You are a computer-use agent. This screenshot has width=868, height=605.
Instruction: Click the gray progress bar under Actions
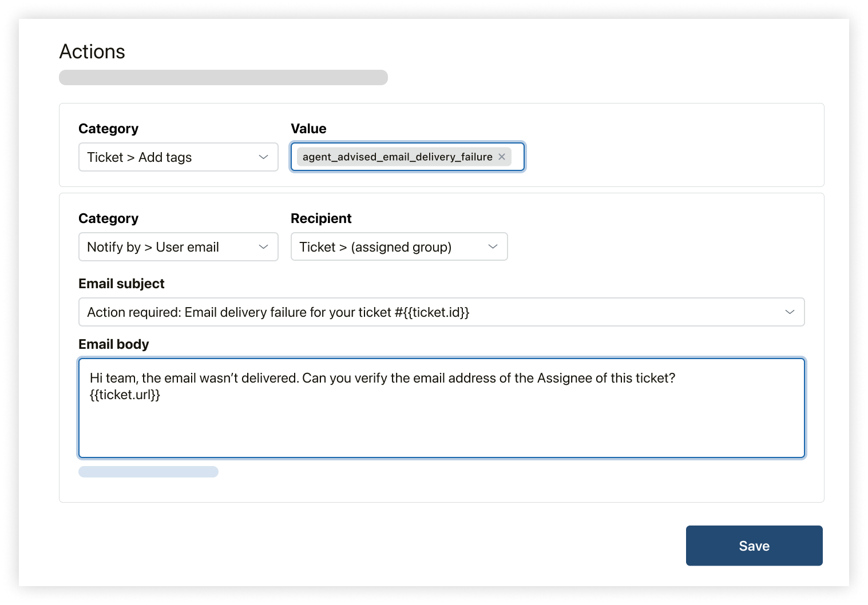(x=223, y=78)
